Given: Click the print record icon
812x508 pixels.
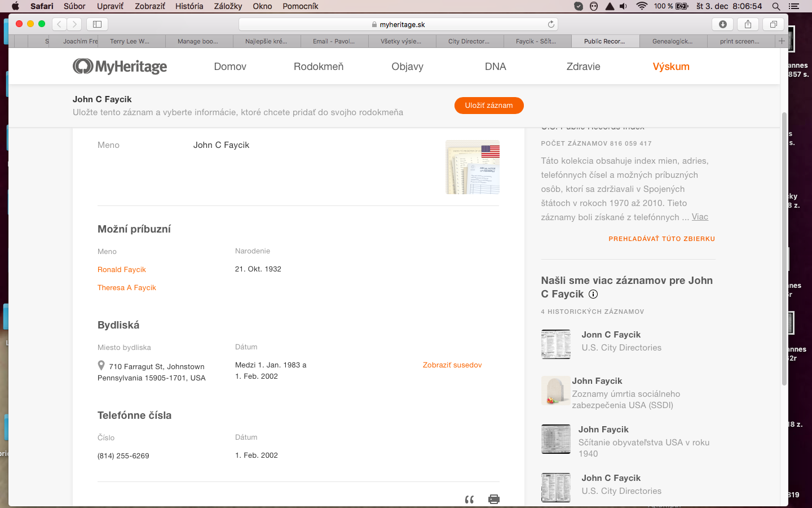Looking at the screenshot, I should click(x=493, y=499).
